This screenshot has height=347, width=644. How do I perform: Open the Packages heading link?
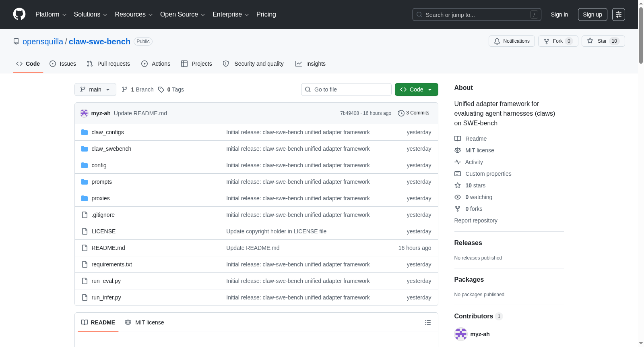(x=469, y=280)
